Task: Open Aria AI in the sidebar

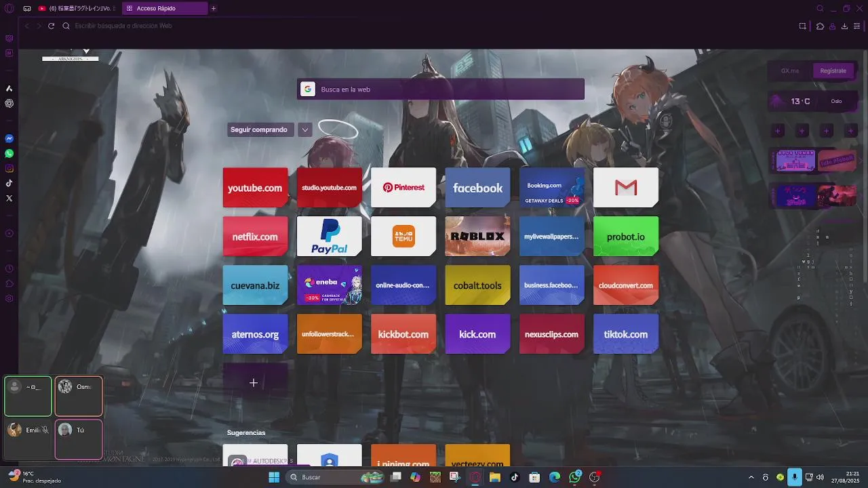Action: tap(9, 89)
